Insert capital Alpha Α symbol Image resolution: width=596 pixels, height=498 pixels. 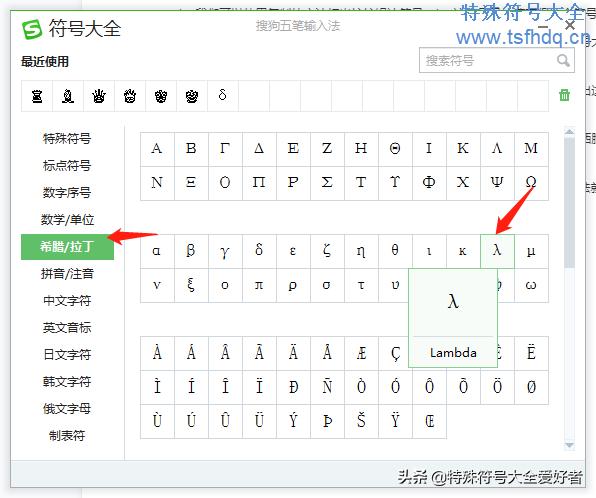click(x=157, y=149)
